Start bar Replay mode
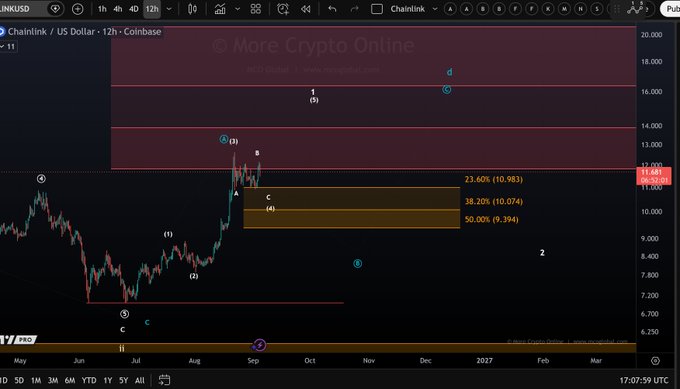This screenshot has height=389, width=680. coord(306,9)
